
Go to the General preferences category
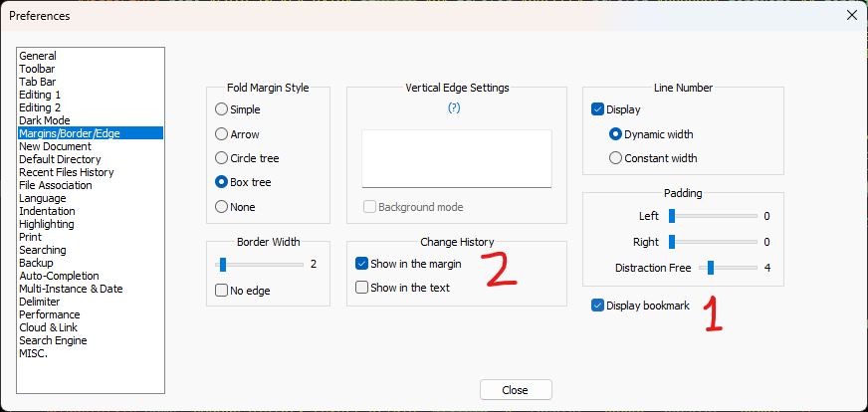coord(38,56)
